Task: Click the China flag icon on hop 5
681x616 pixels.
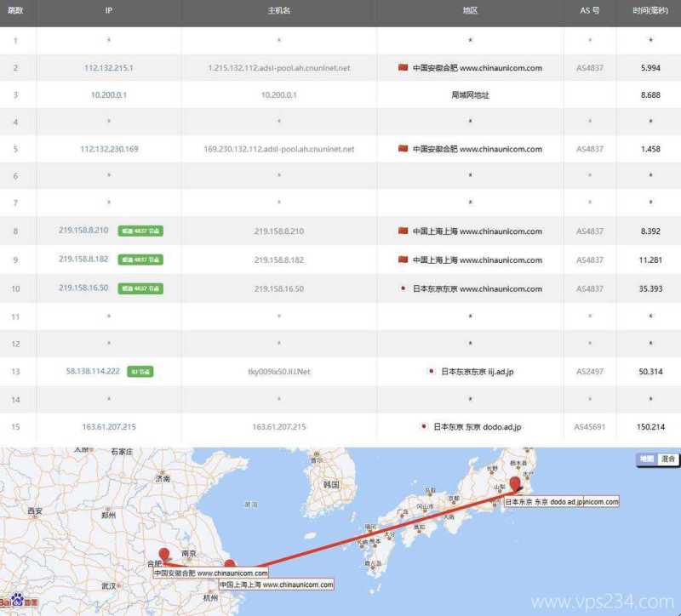Action: point(403,148)
